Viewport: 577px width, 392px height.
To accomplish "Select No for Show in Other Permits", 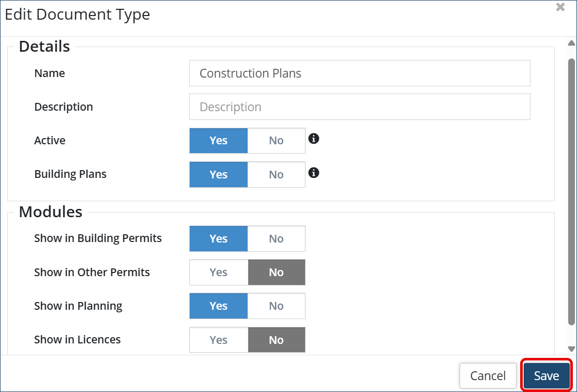I will pyautogui.click(x=276, y=272).
